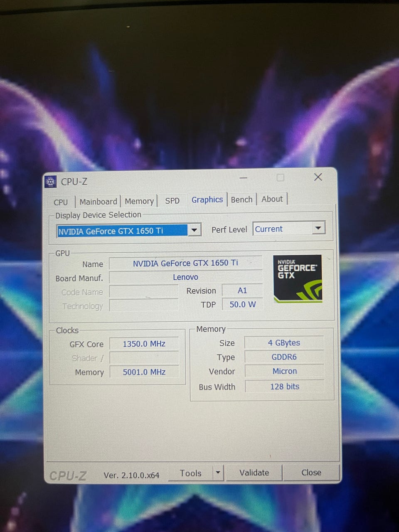Click the empty Shader clock field
The width and height of the screenshot is (399, 532).
[x=144, y=358]
